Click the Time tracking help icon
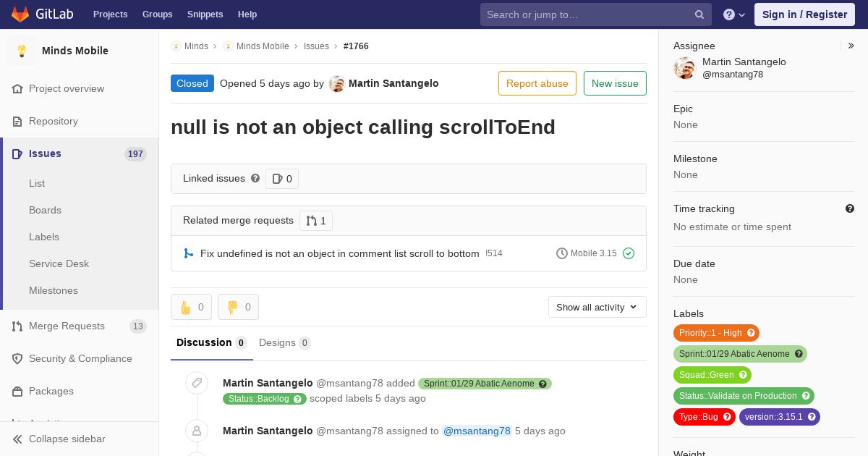This screenshot has width=868, height=456. click(x=850, y=208)
